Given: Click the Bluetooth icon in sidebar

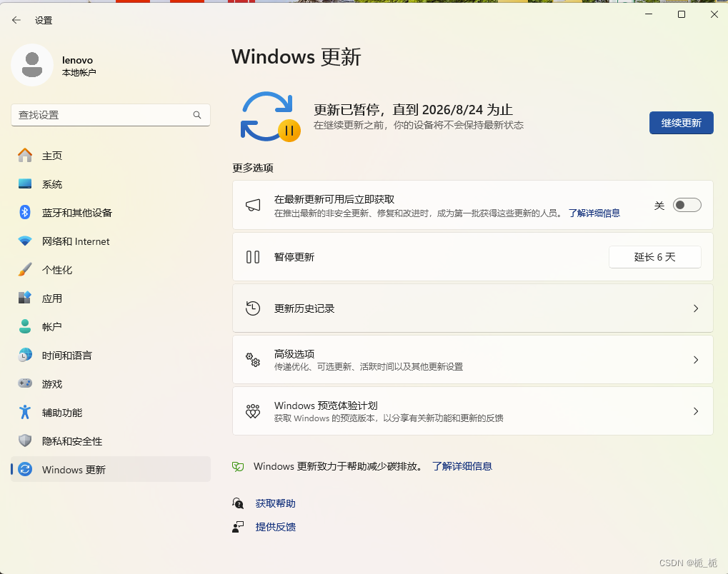Looking at the screenshot, I should [x=25, y=213].
